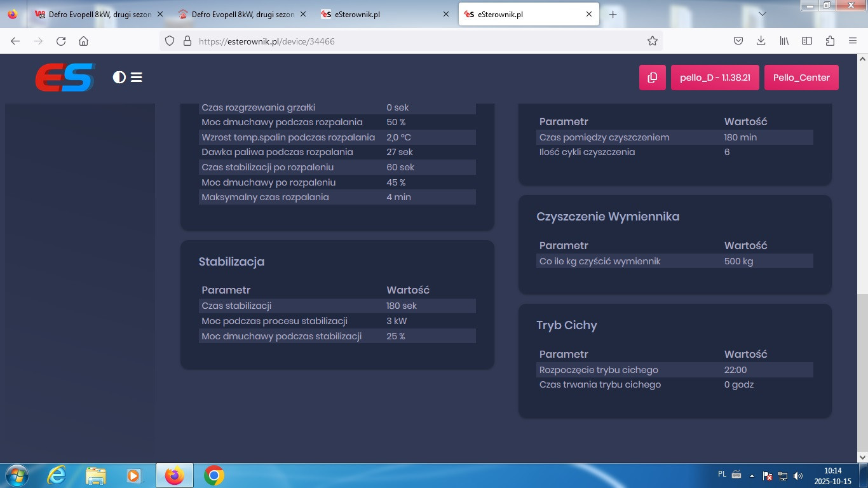Toggle the dark/light contrast mode icon
Screen dimensions: 868x488
[x=119, y=78]
